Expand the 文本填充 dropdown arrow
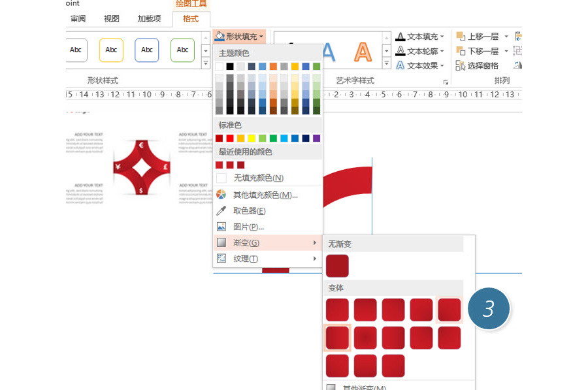588x390 pixels. tap(442, 37)
